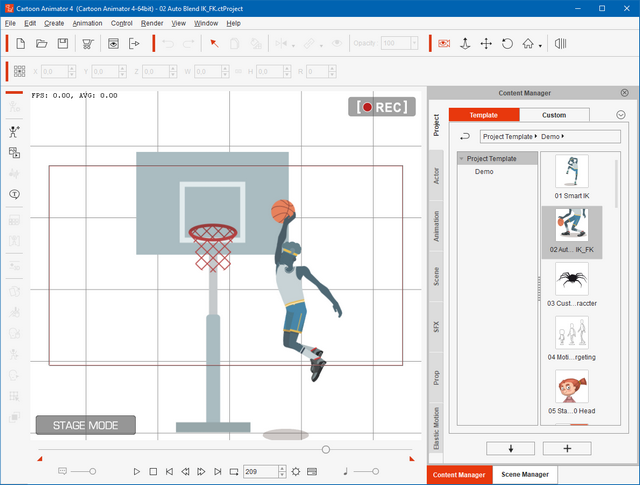The image size is (640, 485).
Task: Click the New Project icon
Action: 20,43
